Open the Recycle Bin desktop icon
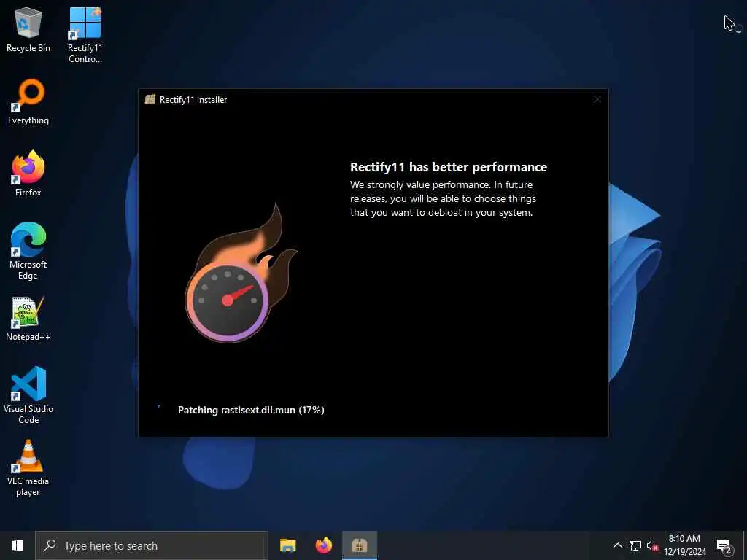This screenshot has height=560, width=747. point(28,30)
